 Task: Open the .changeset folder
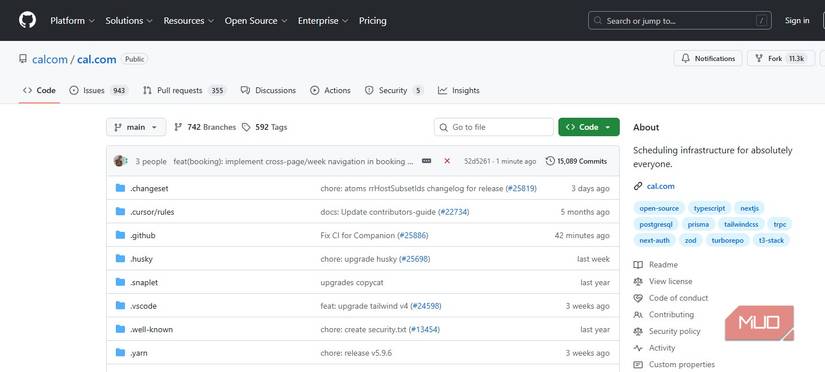149,188
